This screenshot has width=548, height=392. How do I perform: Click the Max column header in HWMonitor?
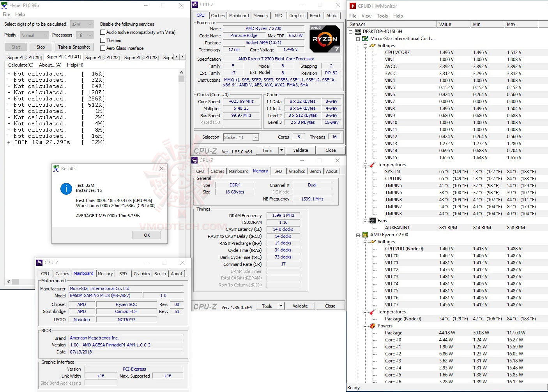[521, 24]
